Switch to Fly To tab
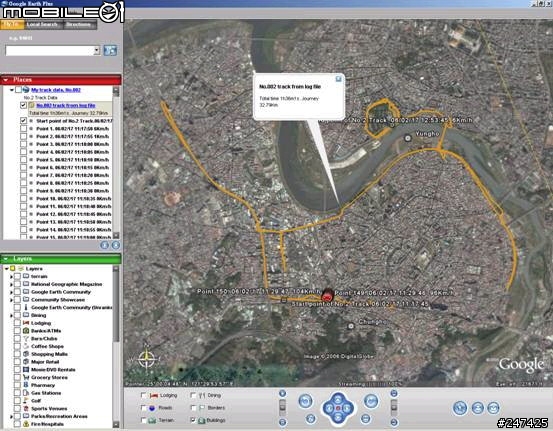This screenshot has height=431, width=553. coord(12,24)
